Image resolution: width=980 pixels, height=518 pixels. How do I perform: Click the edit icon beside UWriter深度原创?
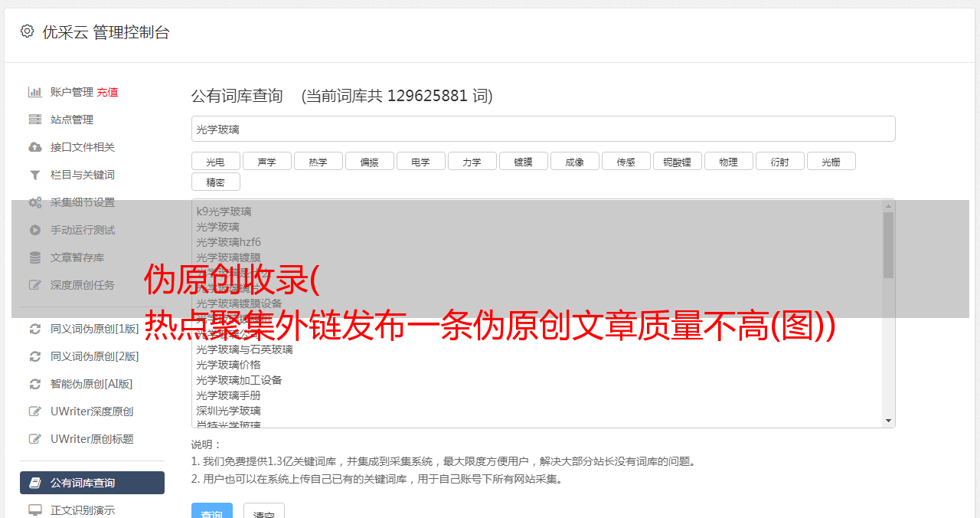pyautogui.click(x=34, y=411)
